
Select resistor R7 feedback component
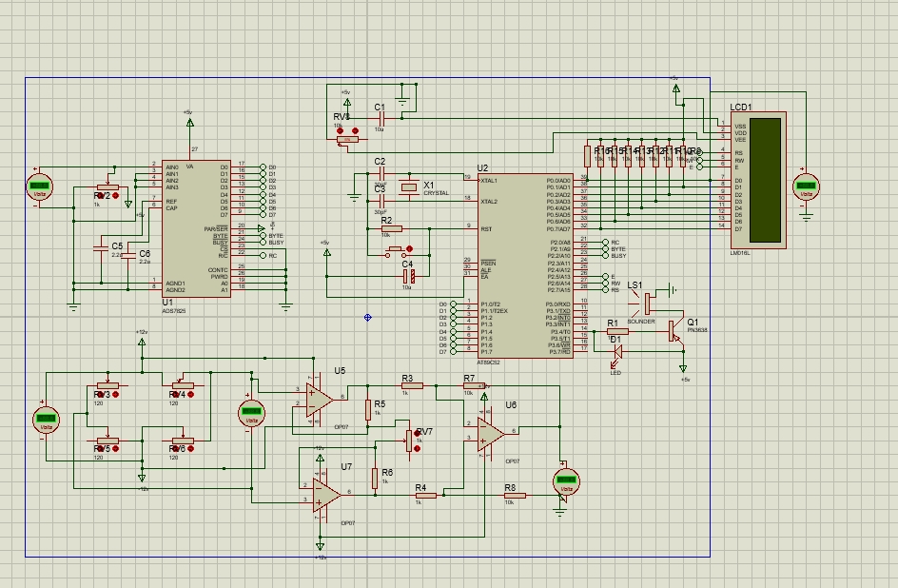(474, 386)
